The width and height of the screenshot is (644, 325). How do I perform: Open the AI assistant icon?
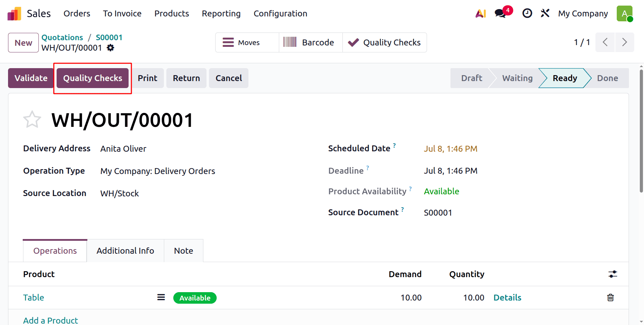(x=481, y=14)
